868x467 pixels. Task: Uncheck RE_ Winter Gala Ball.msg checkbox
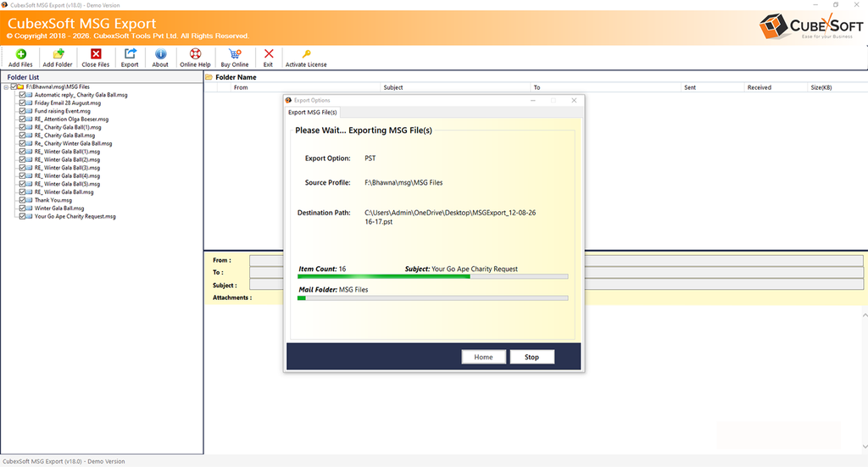click(x=22, y=192)
